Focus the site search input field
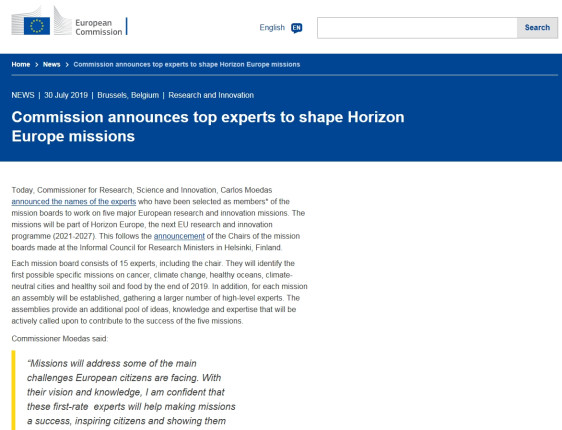 417,28
